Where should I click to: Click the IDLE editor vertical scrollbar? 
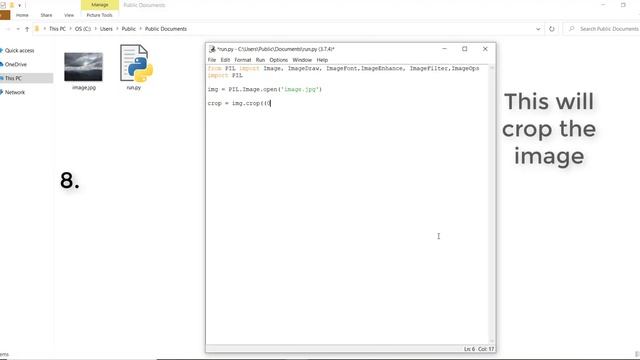(x=492, y=204)
